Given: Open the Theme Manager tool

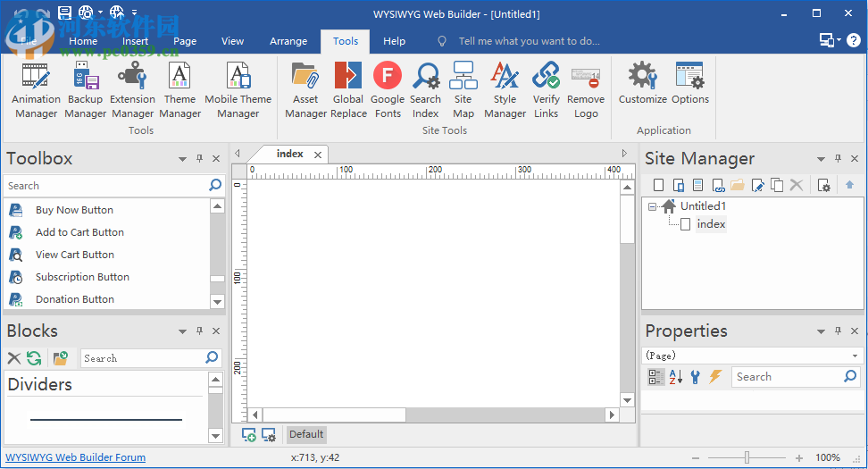Looking at the screenshot, I should click(x=179, y=90).
